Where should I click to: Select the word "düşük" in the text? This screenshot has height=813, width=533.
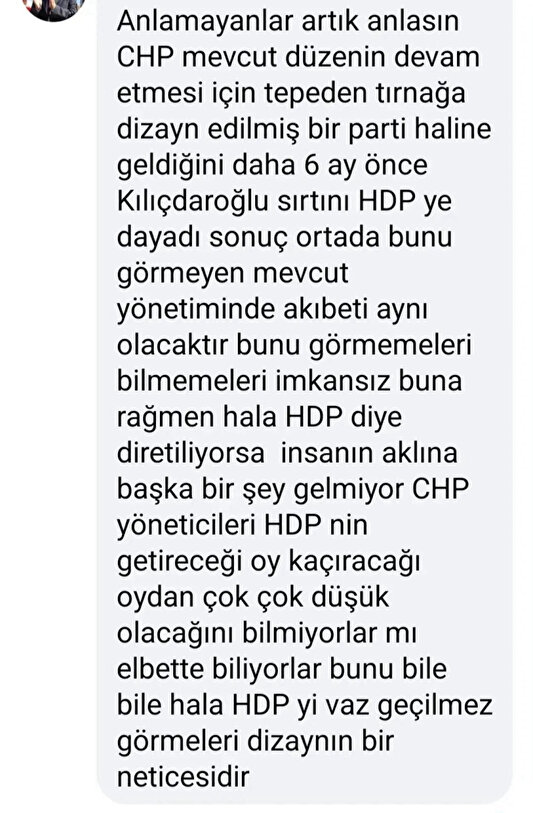pyautogui.click(x=349, y=598)
